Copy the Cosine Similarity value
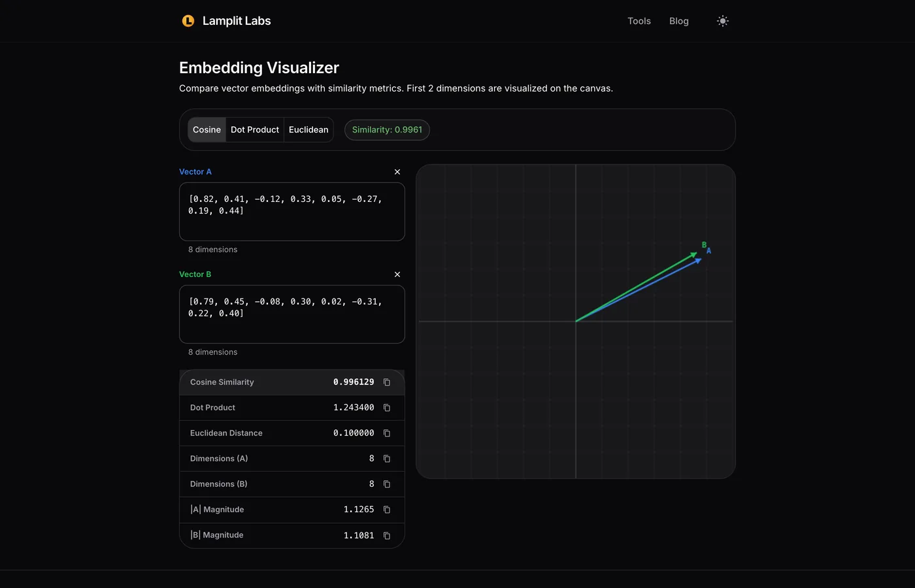 (387, 382)
